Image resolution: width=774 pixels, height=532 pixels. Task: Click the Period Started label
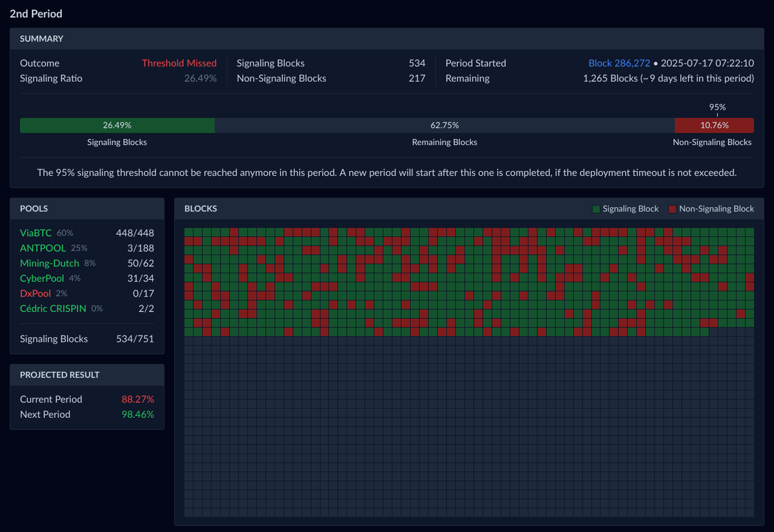[476, 63]
